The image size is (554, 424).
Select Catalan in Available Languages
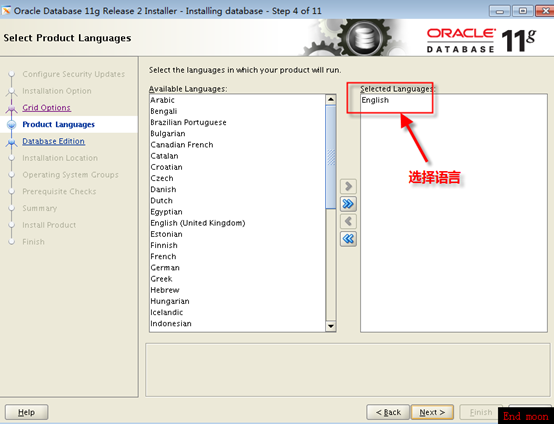[237, 156]
